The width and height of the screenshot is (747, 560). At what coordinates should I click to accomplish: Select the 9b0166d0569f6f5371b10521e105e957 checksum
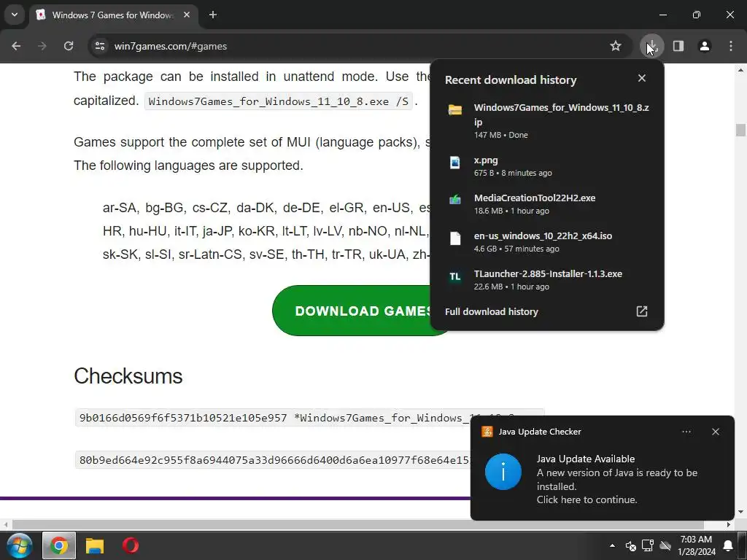pos(183,418)
